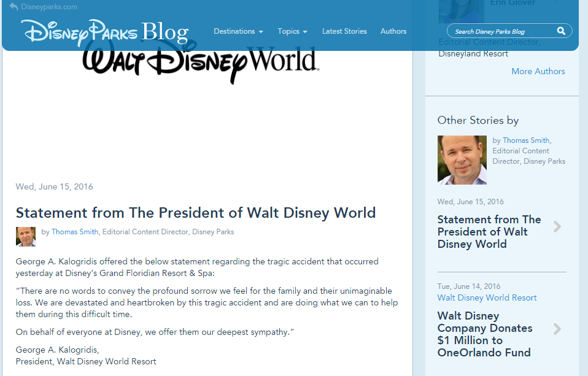Click the search magnifying glass icon

[x=561, y=31]
